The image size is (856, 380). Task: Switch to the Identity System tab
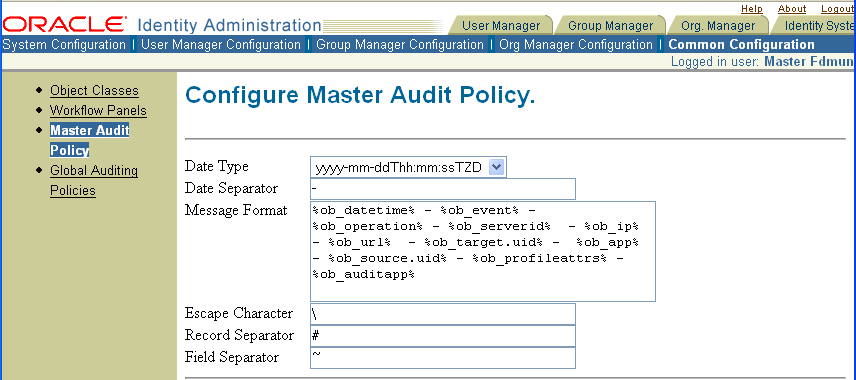pos(813,26)
